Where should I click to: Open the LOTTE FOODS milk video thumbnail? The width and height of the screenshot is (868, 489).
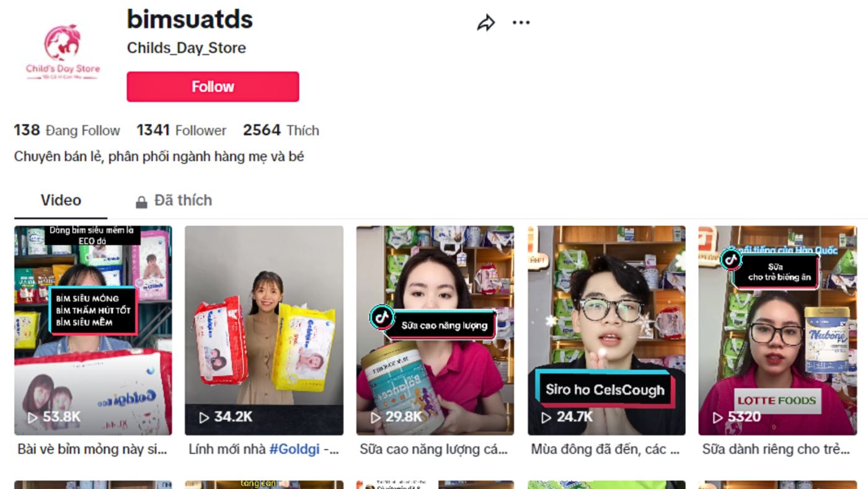[777, 330]
